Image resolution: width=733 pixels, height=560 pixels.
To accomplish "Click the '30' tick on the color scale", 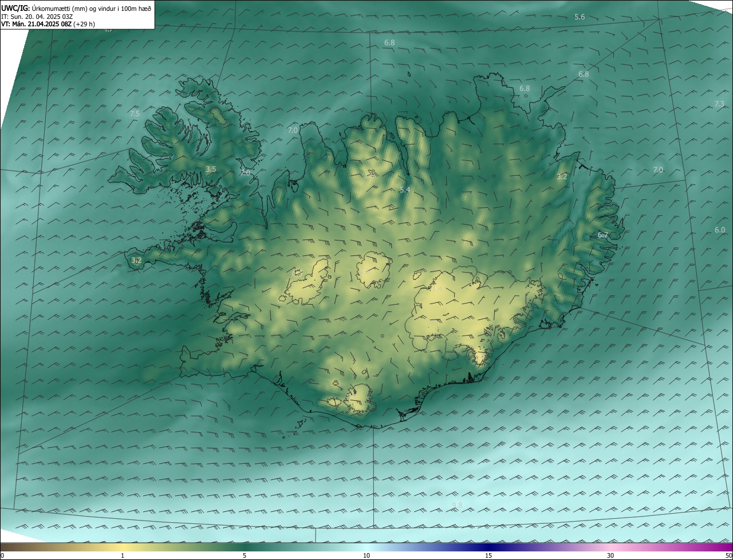I will 610,555.
